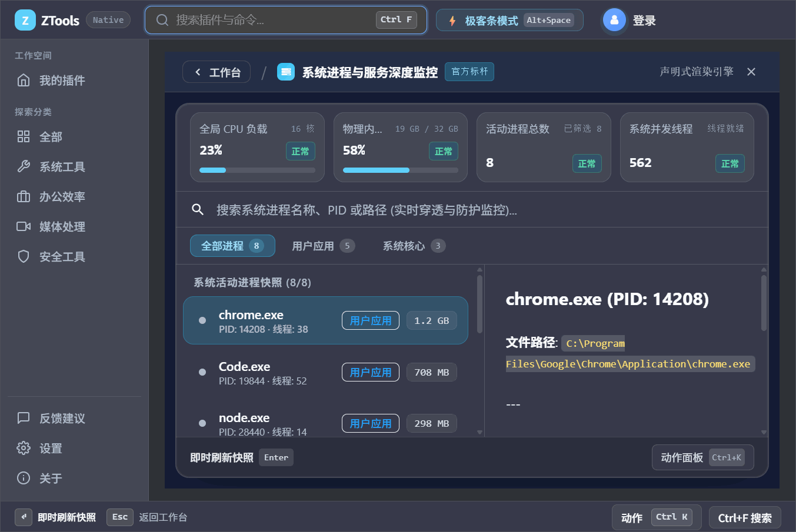Select the 全部 grid icon

pyautogui.click(x=24, y=137)
